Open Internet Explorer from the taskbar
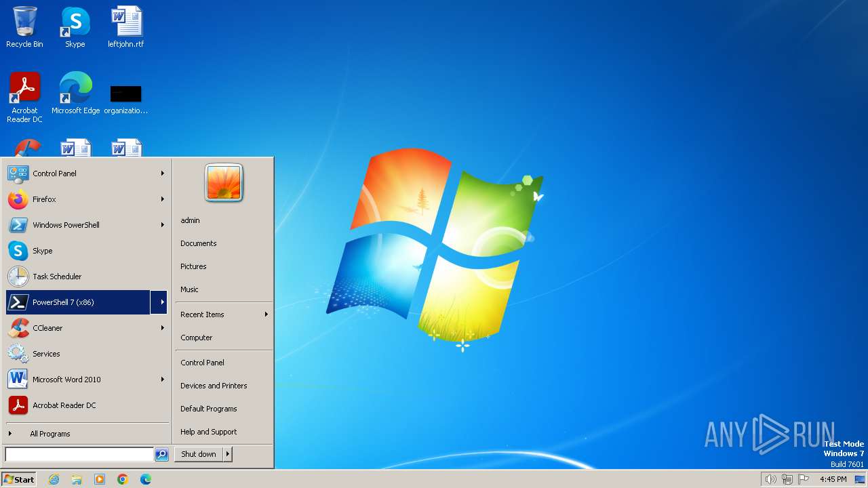868x488 pixels. click(x=54, y=479)
